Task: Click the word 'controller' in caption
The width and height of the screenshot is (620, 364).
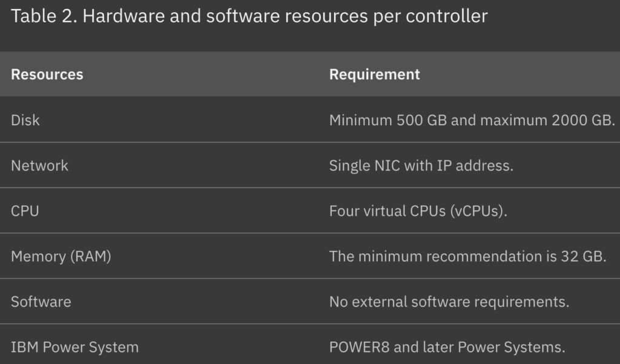Action: point(446,16)
